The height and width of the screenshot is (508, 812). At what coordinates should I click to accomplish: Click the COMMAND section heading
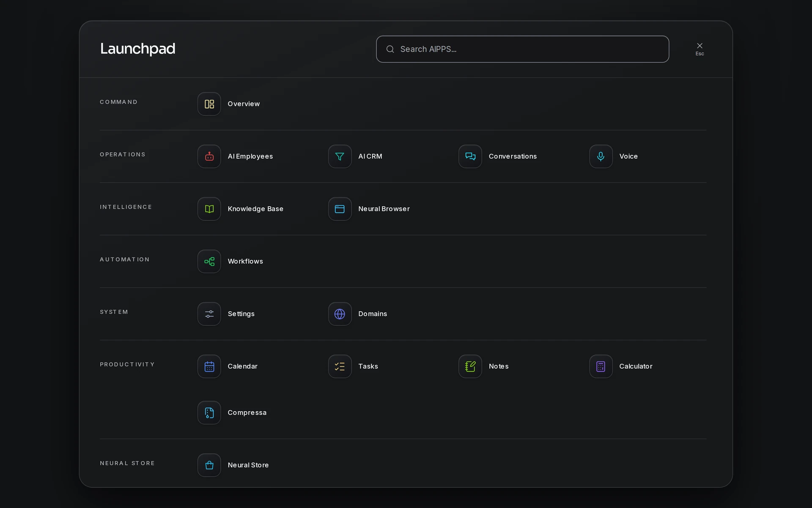coord(118,102)
